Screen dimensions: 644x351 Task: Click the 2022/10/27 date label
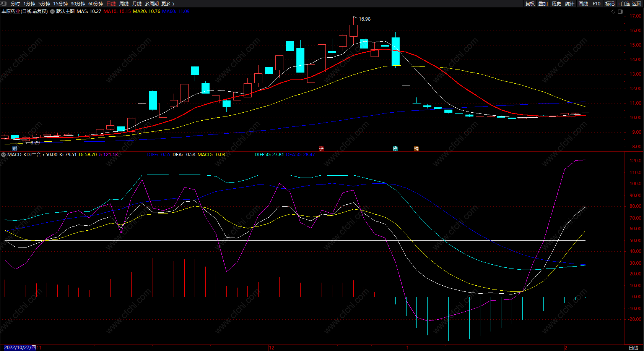(x=20, y=348)
